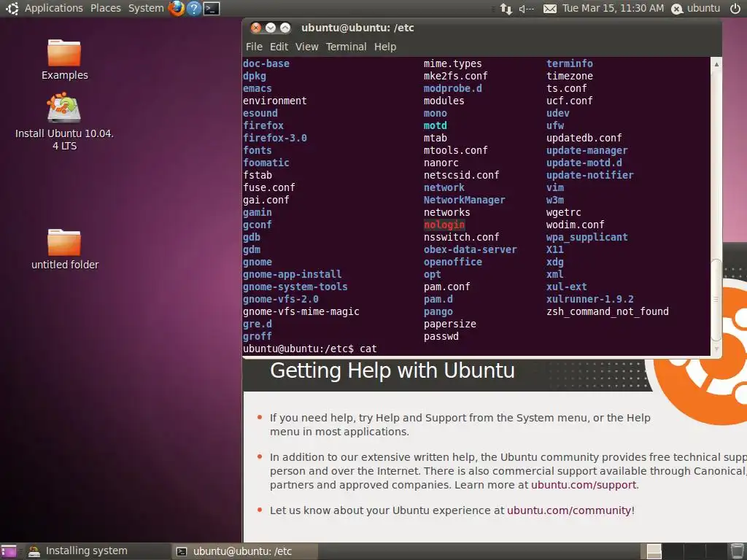Switch to ubuntu@ubuntu: /etc taskbar item
The image size is (747, 560).
pos(244,551)
